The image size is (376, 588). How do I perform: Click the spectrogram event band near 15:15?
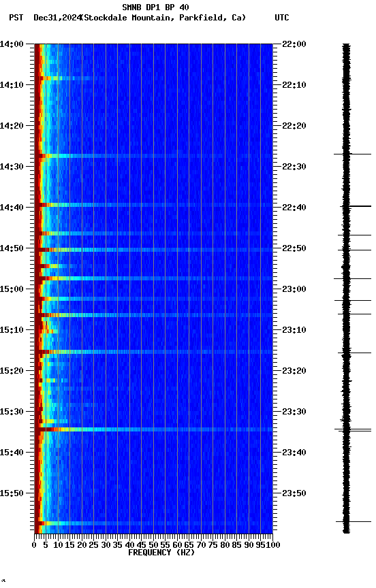click(153, 352)
